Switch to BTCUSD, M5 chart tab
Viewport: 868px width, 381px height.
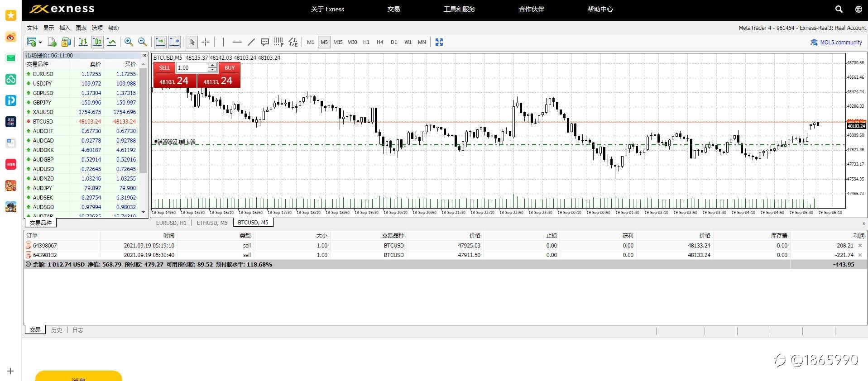[x=253, y=223]
